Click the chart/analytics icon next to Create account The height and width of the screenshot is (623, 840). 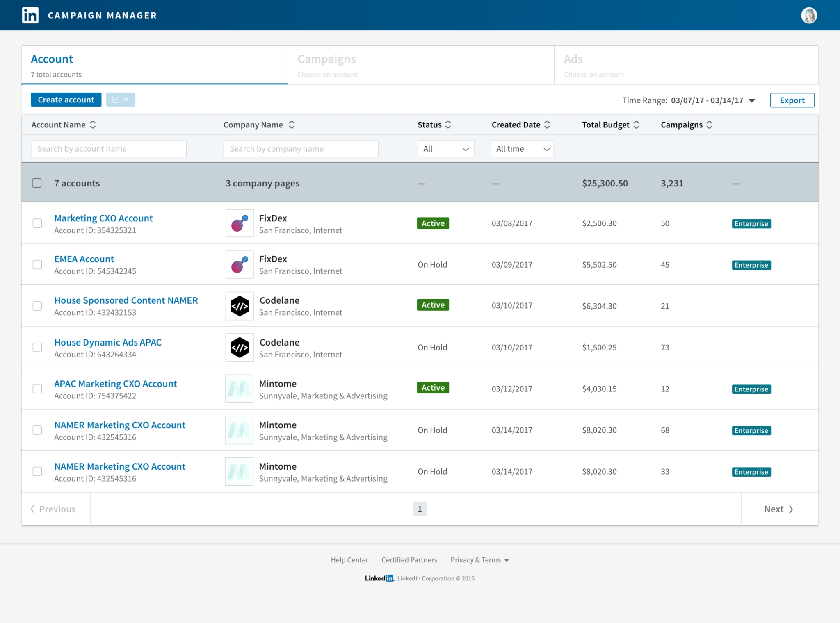pyautogui.click(x=121, y=100)
